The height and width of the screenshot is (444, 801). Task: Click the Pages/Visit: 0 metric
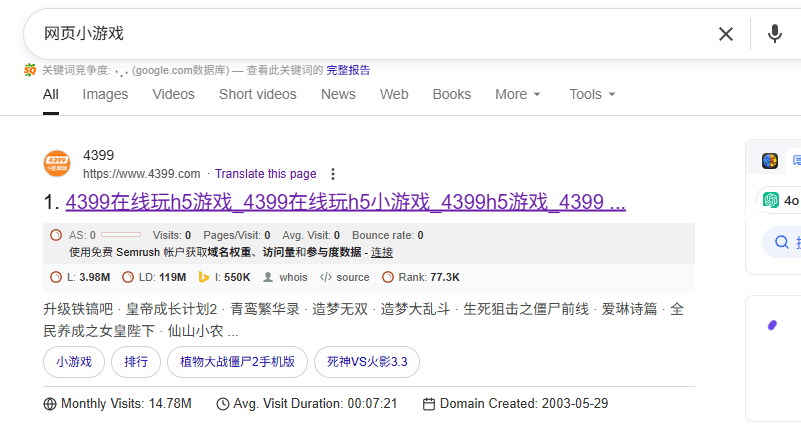point(237,235)
